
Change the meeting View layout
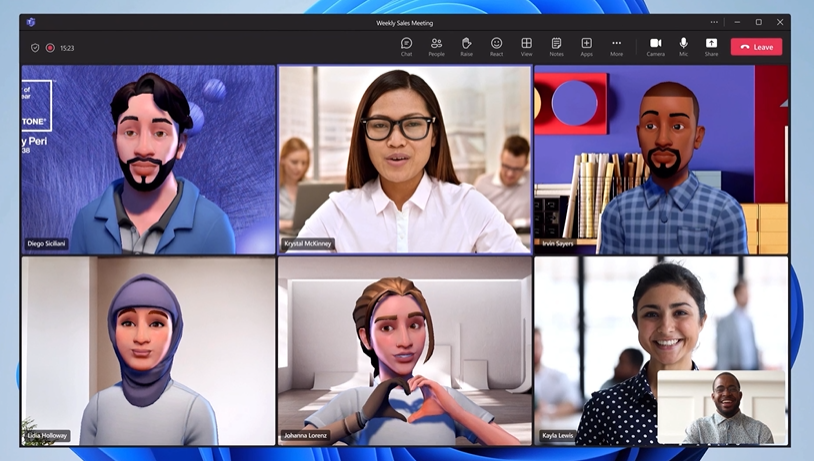coord(526,46)
